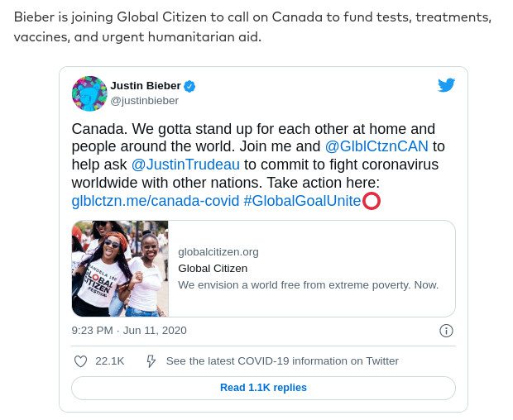Screen dimensions: 513x420
Task: See the latest COVID-19 information link
Action: [282, 361]
